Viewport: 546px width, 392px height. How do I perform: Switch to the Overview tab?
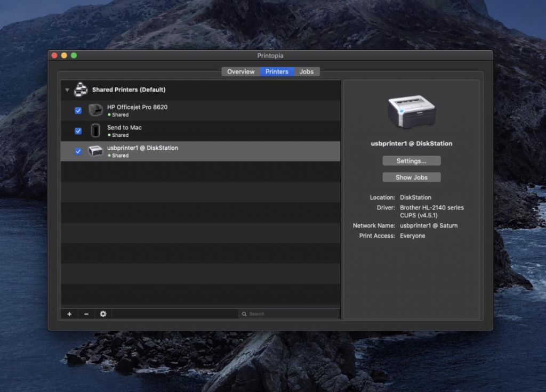(x=240, y=71)
